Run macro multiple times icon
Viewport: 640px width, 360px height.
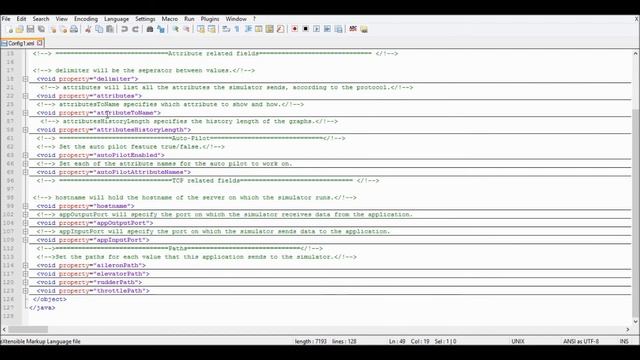[x=327, y=29]
